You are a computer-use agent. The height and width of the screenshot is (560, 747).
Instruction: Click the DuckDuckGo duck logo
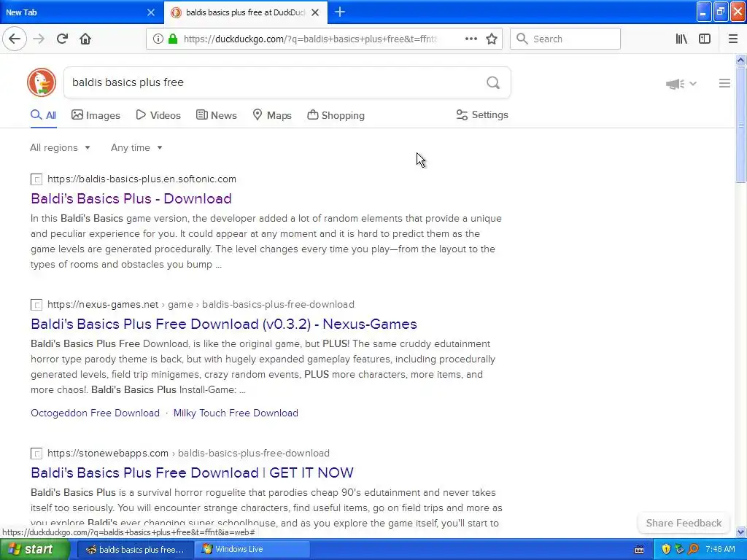(x=42, y=82)
